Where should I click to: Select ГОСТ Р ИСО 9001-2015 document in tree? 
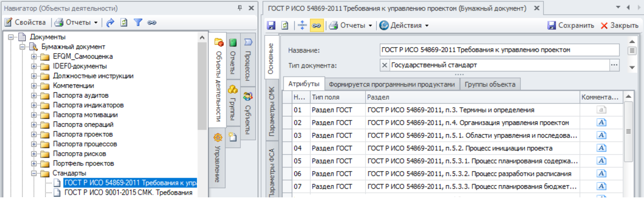click(x=128, y=192)
